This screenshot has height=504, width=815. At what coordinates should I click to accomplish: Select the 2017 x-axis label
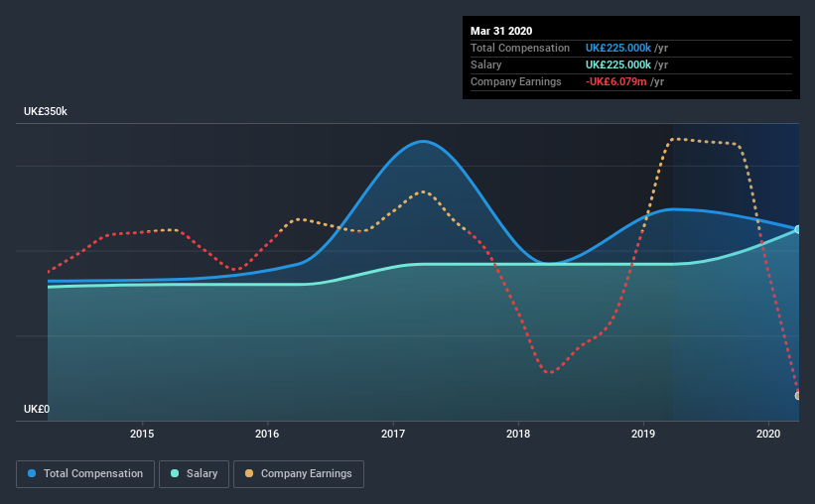pos(393,434)
